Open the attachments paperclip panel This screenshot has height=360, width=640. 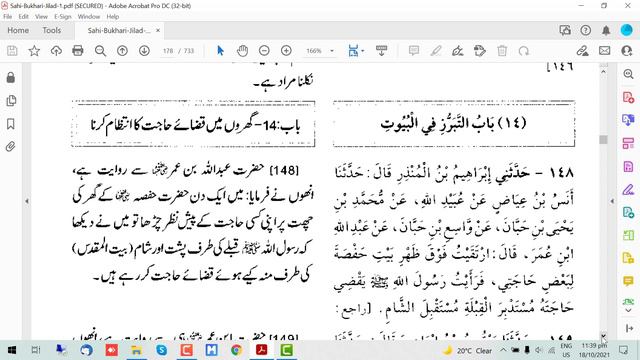[x=11, y=147]
